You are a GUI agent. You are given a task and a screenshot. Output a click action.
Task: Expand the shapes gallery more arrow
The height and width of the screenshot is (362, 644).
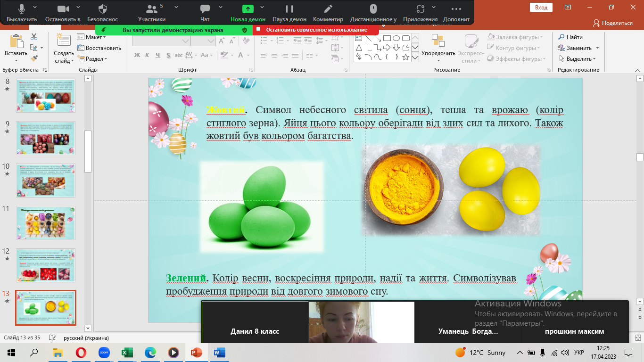(415, 57)
